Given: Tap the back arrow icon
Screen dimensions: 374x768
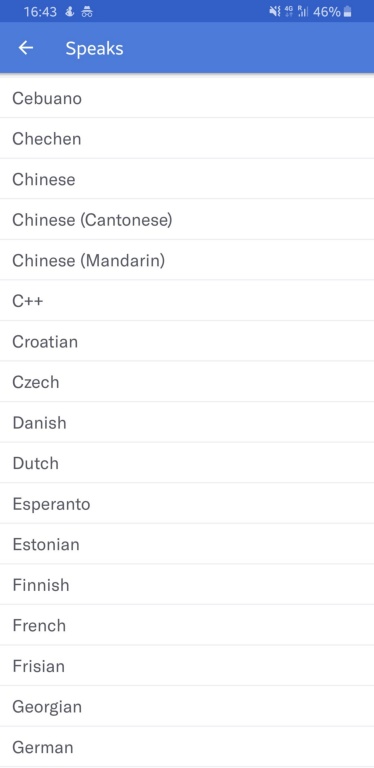Looking at the screenshot, I should point(25,48).
